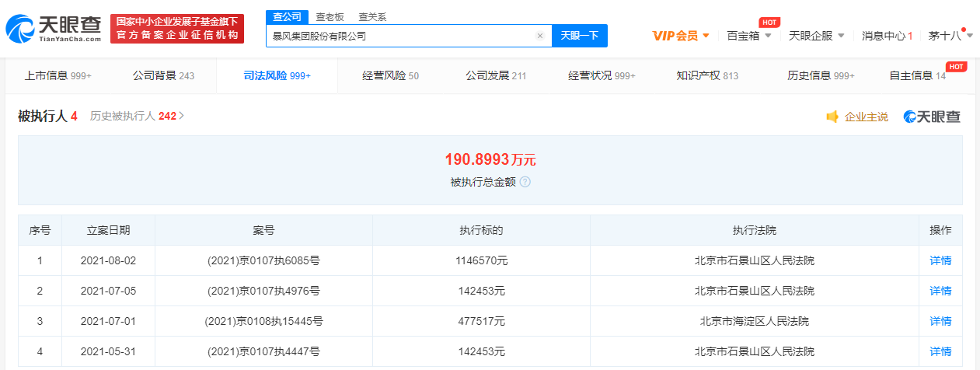Expand the 天眼企服 menu
This screenshot has height=370, width=980.
816,36
